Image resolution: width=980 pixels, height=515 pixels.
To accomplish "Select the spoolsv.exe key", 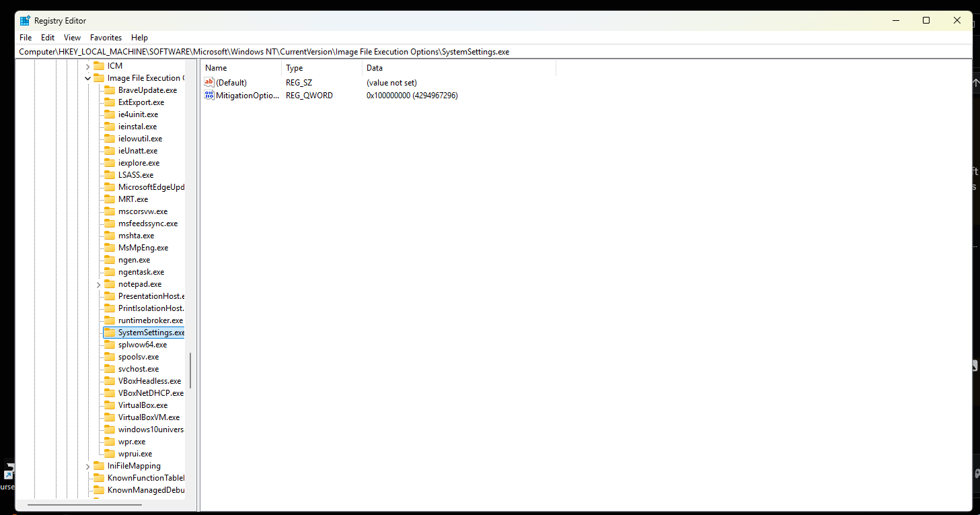I will [x=139, y=357].
